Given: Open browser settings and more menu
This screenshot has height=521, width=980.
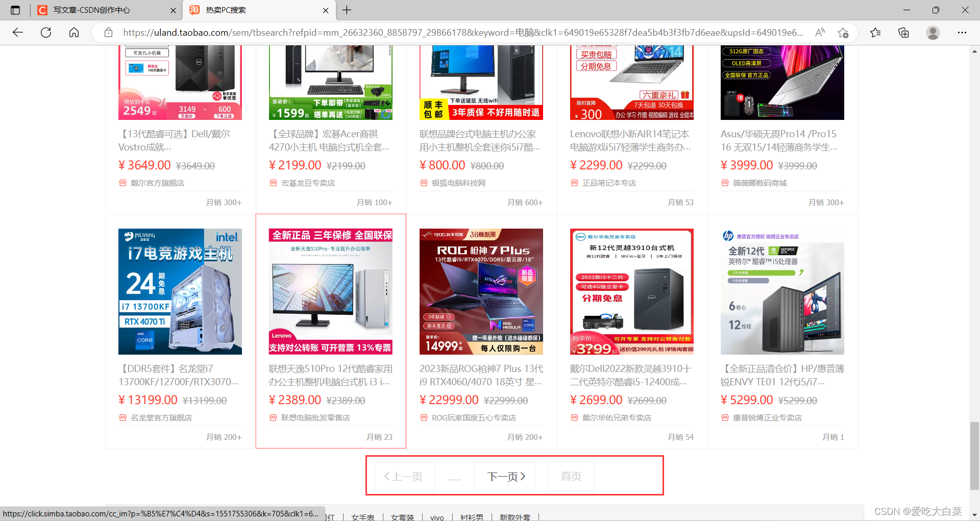Looking at the screenshot, I should tap(962, 33).
